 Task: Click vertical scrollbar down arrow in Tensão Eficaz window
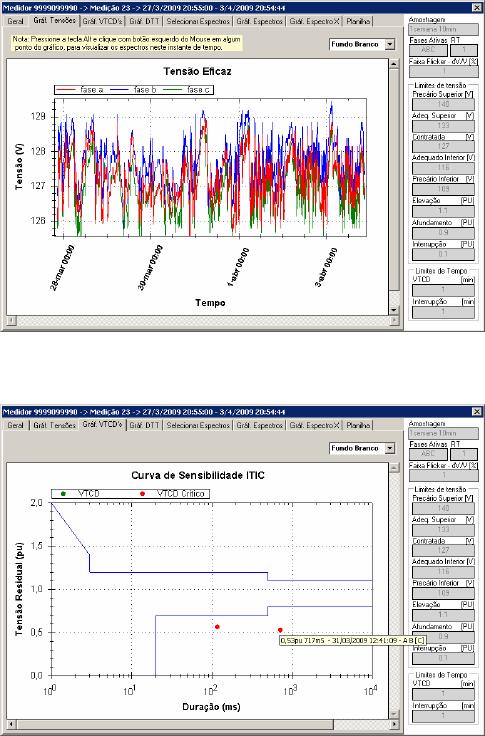pyautogui.click(x=394, y=311)
